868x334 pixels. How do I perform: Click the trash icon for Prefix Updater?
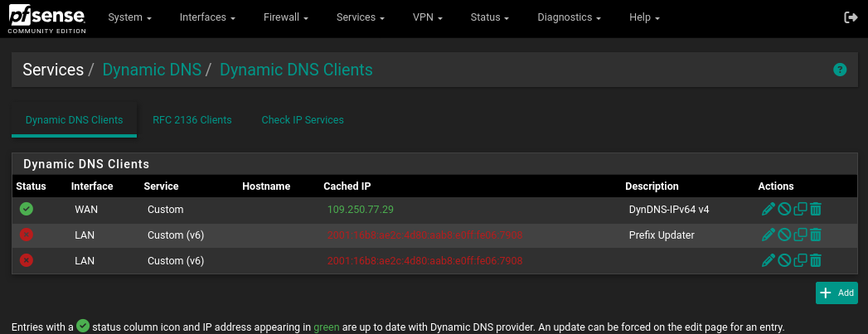[816, 235]
